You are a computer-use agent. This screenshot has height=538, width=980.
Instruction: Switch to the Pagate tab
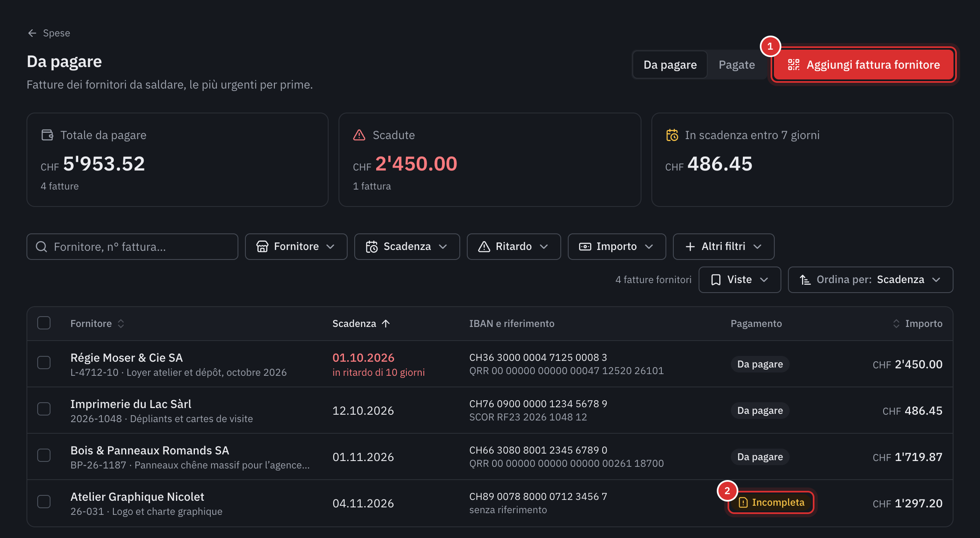737,65
